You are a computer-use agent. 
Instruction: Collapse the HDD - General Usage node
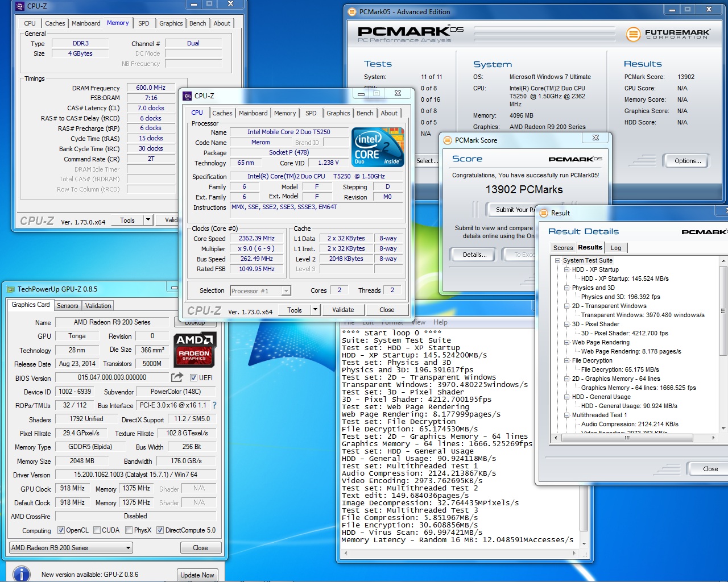tap(566, 397)
